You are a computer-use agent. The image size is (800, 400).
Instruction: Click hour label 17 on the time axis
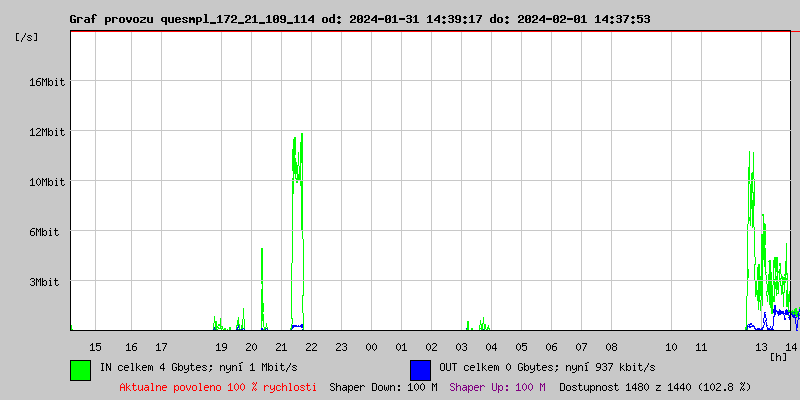161,347
